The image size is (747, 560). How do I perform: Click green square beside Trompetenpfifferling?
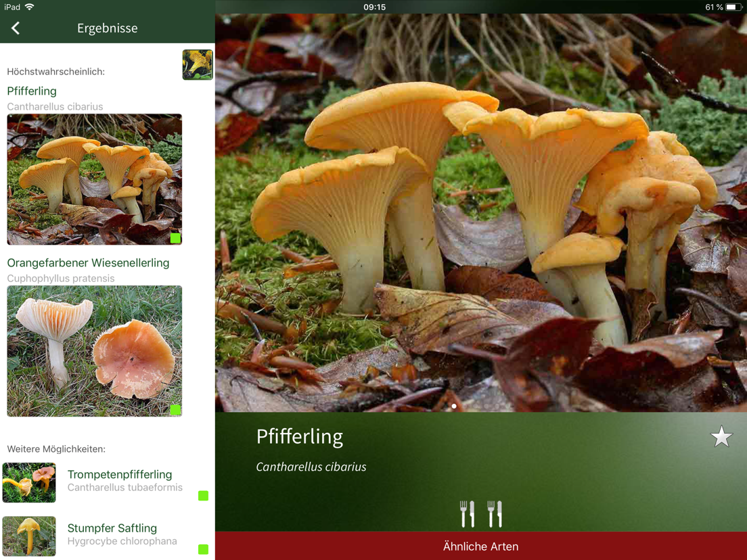tap(204, 496)
